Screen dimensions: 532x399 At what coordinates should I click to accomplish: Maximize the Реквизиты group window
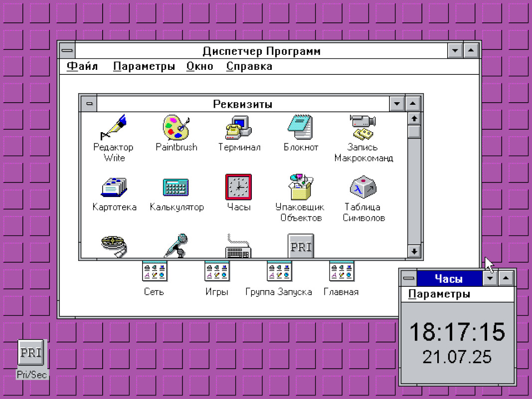pos(413,104)
